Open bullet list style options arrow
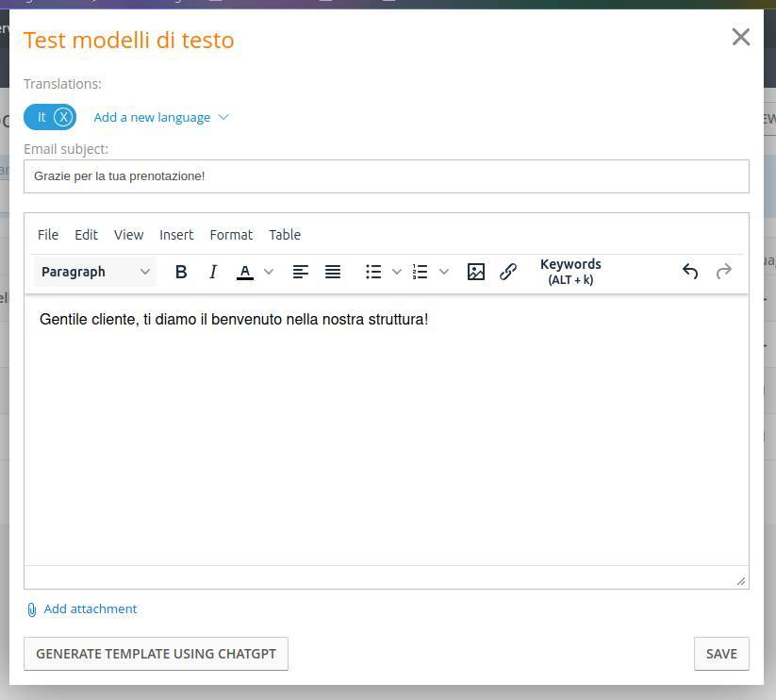 click(x=397, y=272)
